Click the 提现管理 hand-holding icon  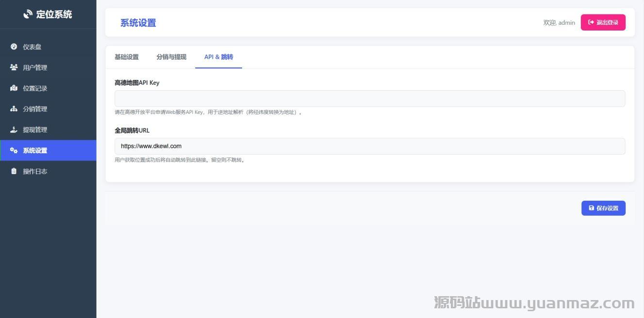(14, 129)
